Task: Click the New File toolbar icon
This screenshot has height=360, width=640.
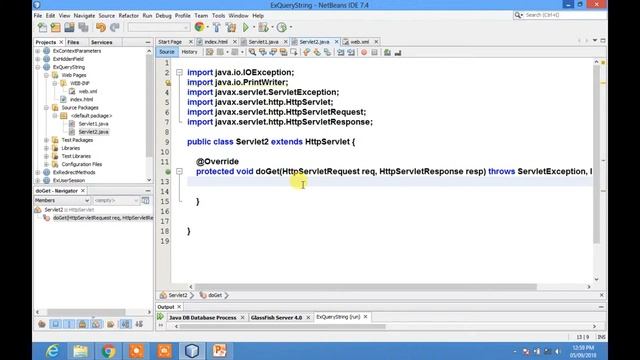Action: pos(42,27)
